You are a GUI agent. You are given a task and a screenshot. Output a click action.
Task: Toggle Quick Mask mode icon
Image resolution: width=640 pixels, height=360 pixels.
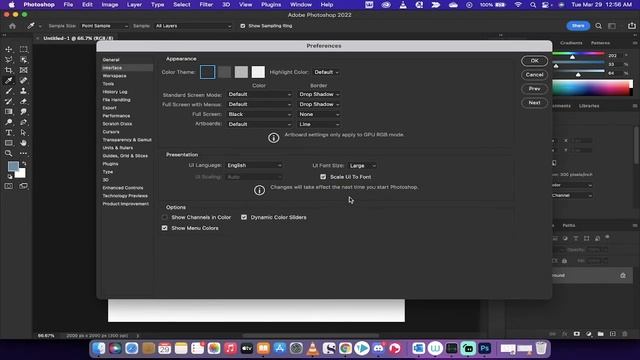coord(9,186)
